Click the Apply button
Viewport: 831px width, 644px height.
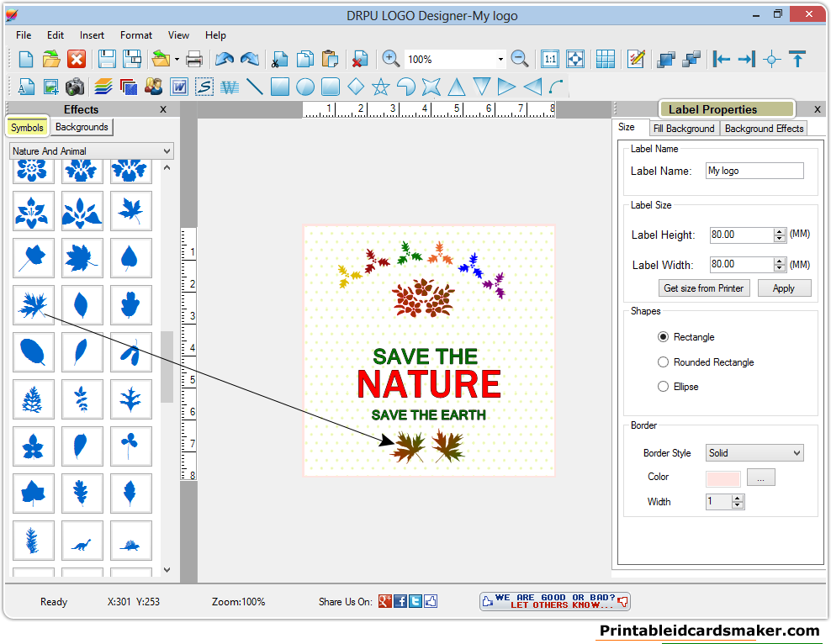click(x=784, y=288)
